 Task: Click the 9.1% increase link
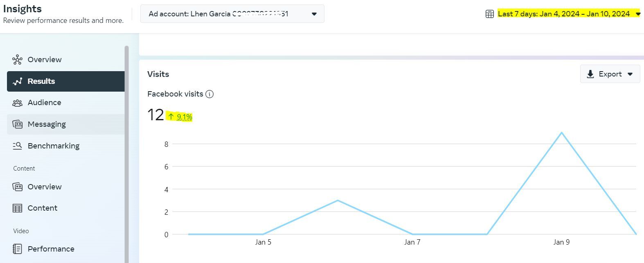pyautogui.click(x=185, y=117)
